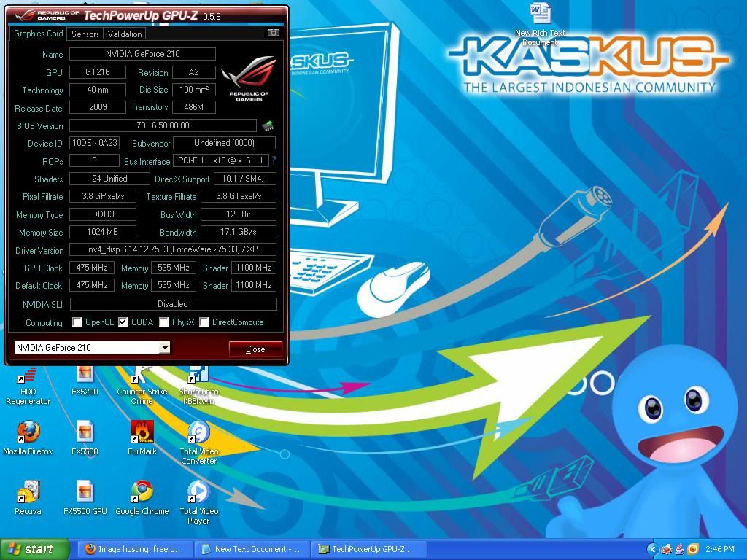The height and width of the screenshot is (560, 747).
Task: Click the red gear system tray icon
Action: pyautogui.click(x=667, y=549)
